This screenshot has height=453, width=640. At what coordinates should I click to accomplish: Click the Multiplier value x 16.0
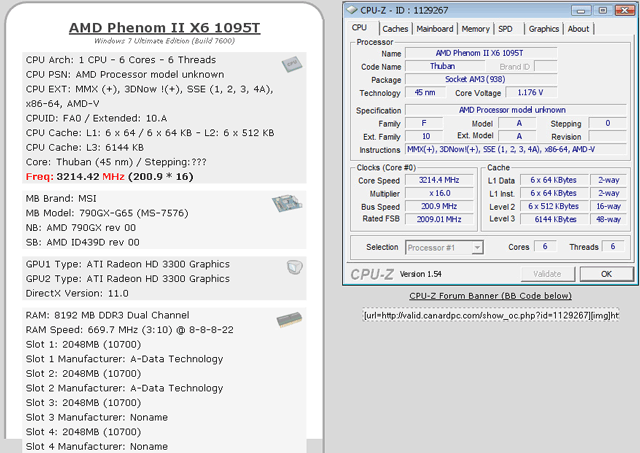[439, 193]
